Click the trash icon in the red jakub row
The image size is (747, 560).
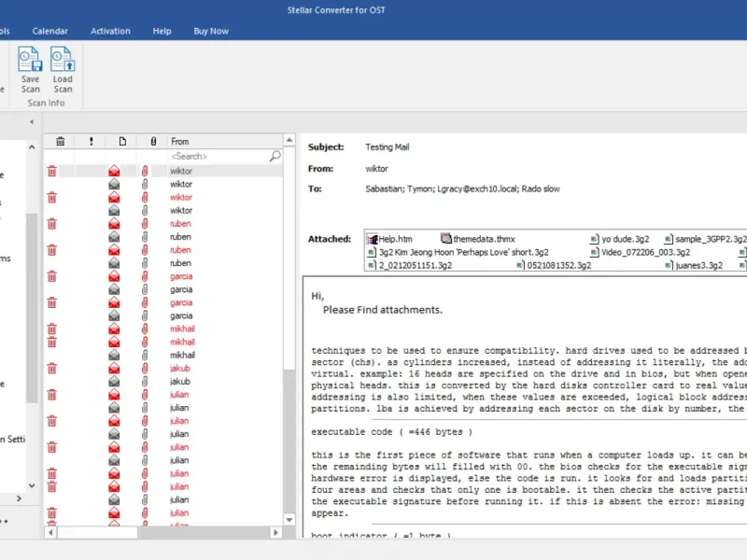click(x=52, y=368)
